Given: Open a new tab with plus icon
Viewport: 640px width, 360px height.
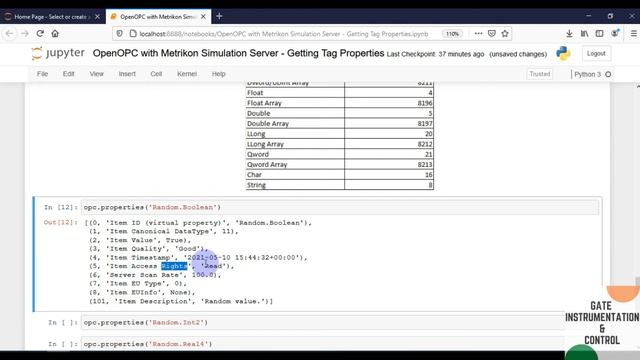Looking at the screenshot, I should tap(219, 16).
